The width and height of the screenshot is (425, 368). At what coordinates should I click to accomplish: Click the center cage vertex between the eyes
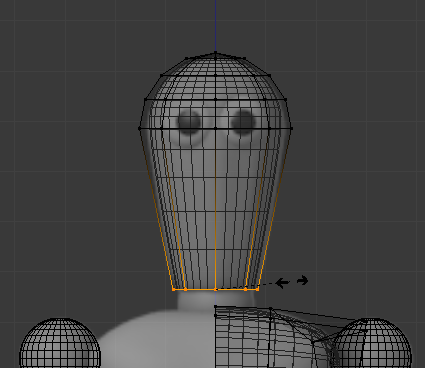(216, 128)
